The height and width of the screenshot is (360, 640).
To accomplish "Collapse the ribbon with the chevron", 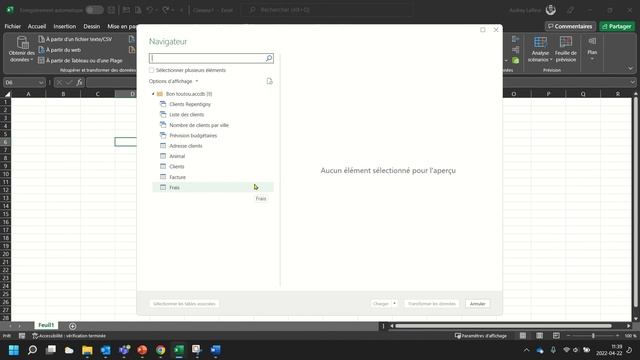I will 630,69.
